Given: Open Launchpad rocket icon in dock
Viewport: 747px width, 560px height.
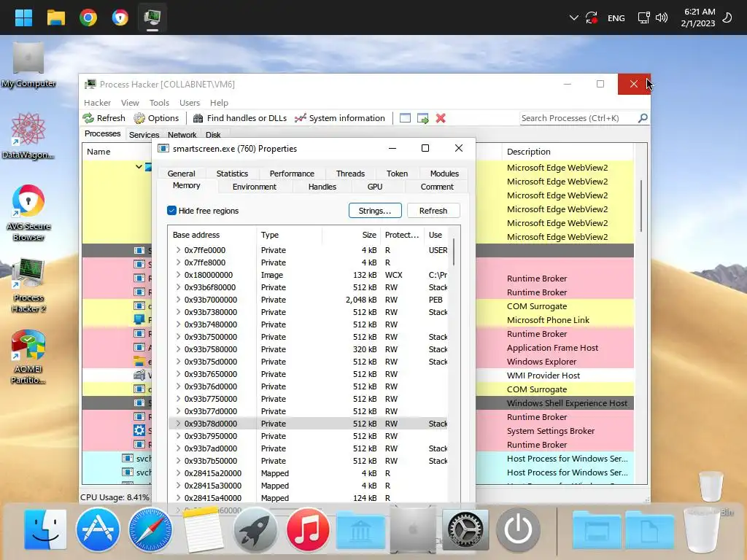Looking at the screenshot, I should (x=255, y=529).
